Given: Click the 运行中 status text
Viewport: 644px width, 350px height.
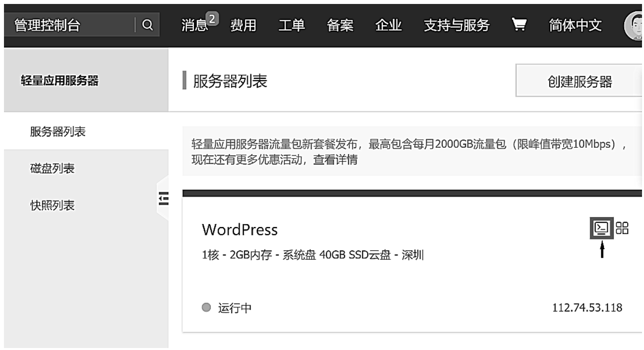Looking at the screenshot, I should [x=234, y=308].
